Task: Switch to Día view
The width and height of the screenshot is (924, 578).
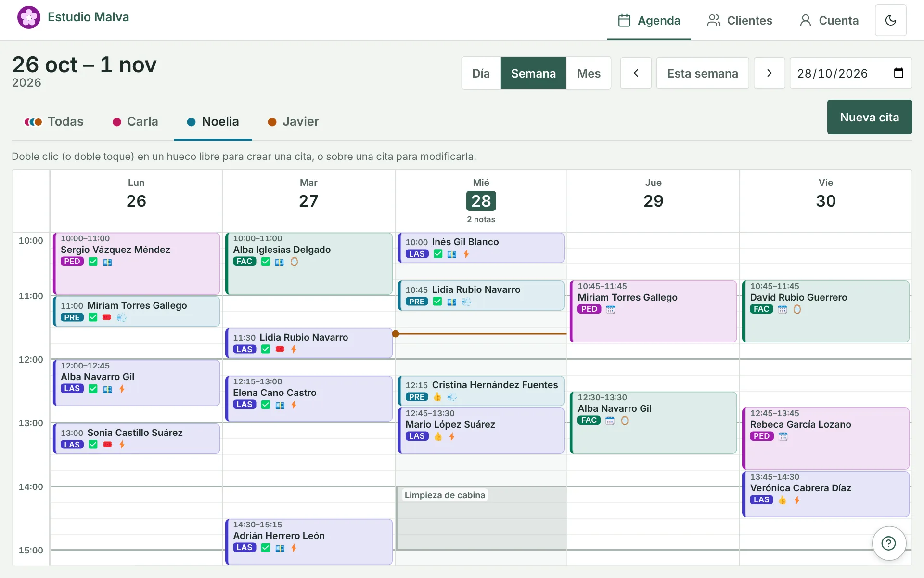Action: click(x=481, y=73)
